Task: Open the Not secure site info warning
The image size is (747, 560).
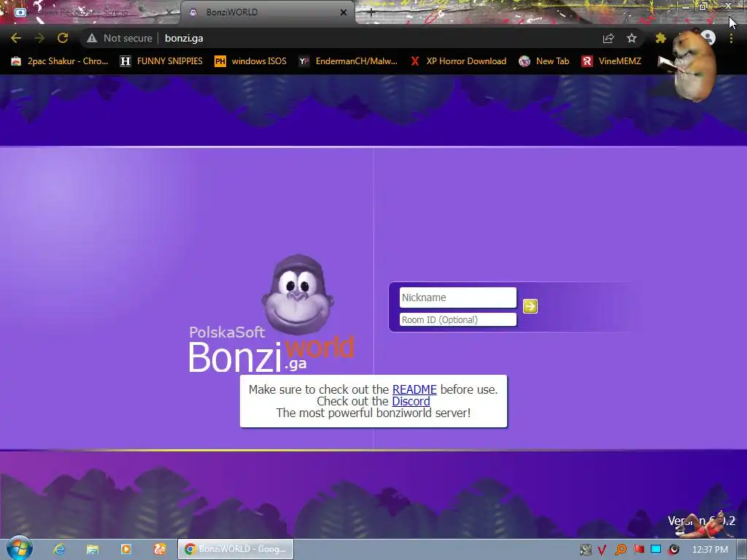Action: click(120, 38)
